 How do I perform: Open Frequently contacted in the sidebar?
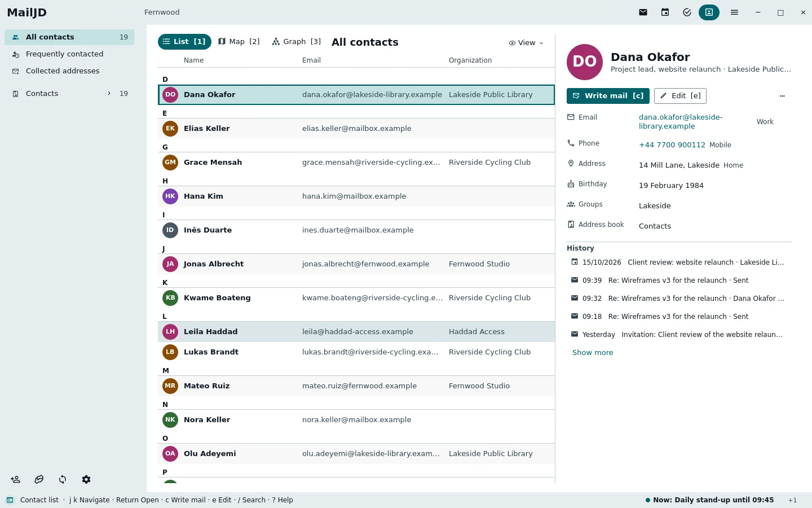pos(69,54)
